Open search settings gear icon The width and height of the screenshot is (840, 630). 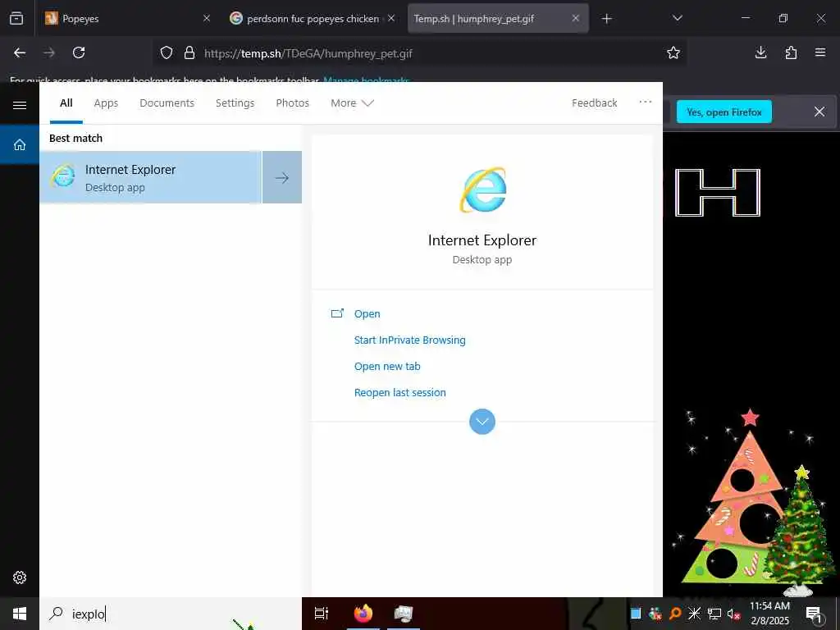[x=20, y=577]
